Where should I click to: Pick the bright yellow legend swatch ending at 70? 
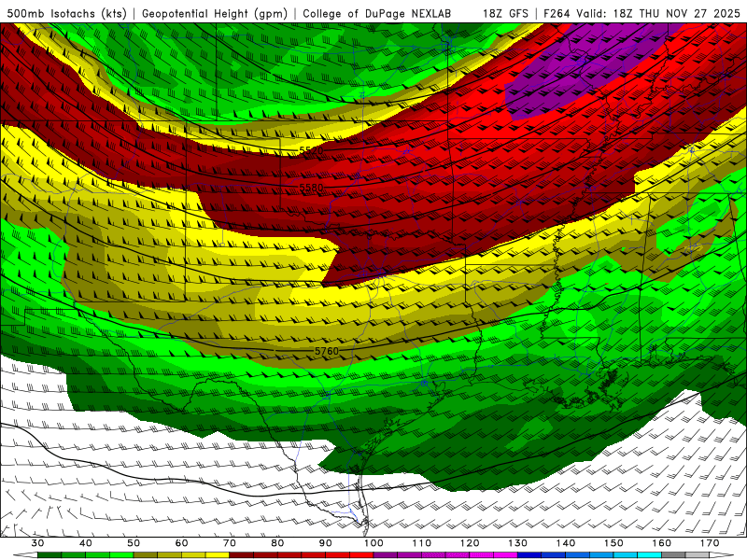pyautogui.click(x=218, y=555)
